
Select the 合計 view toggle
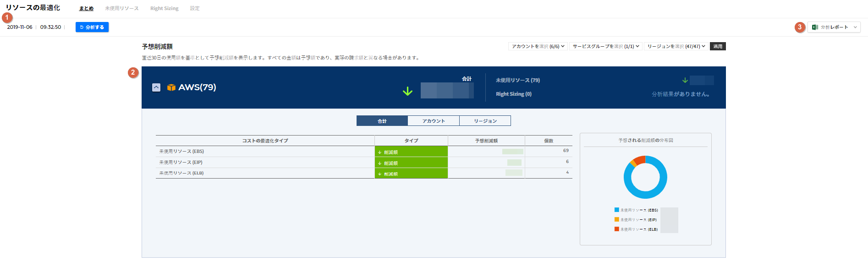pos(382,121)
